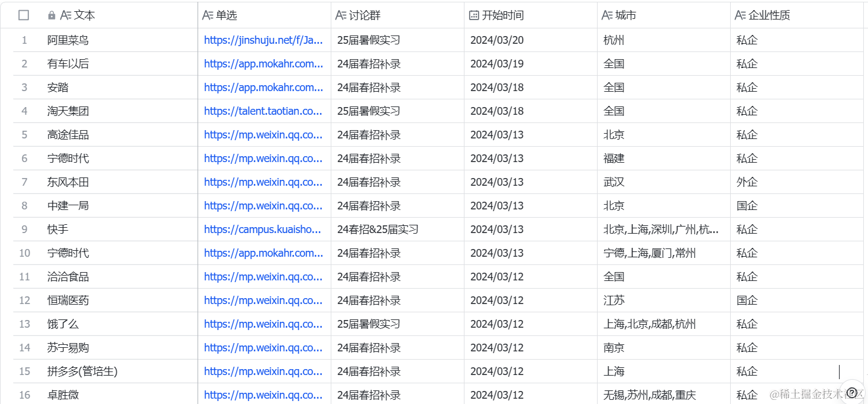The width and height of the screenshot is (868, 404).
Task: Open the weixin link in 洽洽食品 row
Action: (263, 277)
